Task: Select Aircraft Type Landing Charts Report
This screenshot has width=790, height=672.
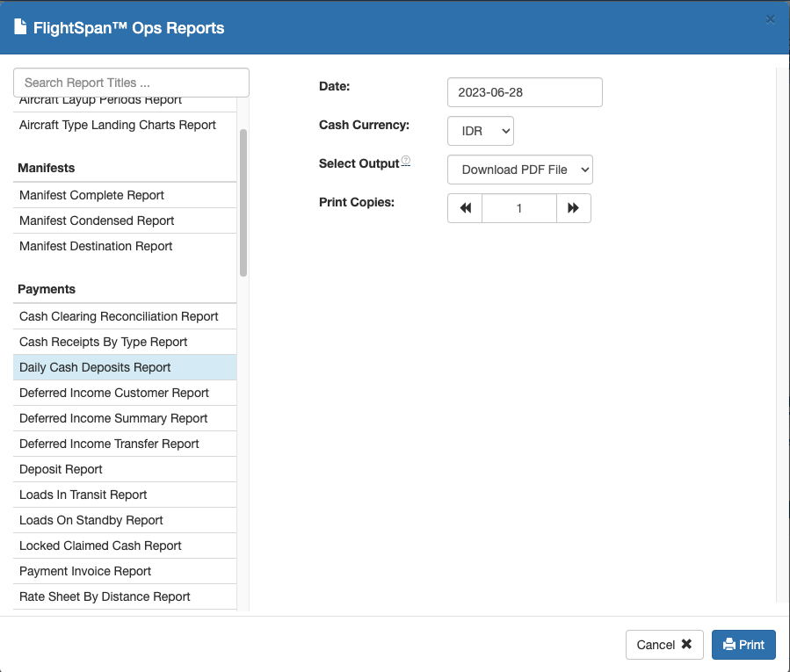Action: (x=125, y=125)
